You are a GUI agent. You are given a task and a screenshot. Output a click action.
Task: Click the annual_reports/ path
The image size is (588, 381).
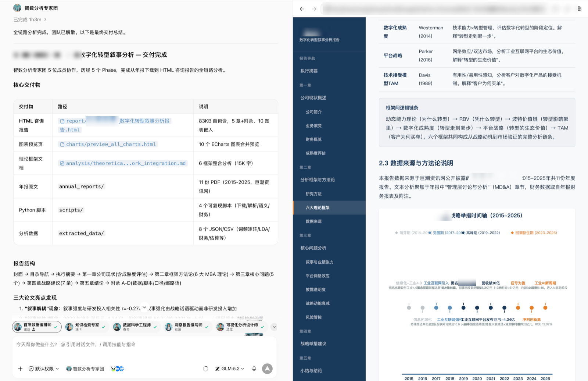(x=82, y=186)
